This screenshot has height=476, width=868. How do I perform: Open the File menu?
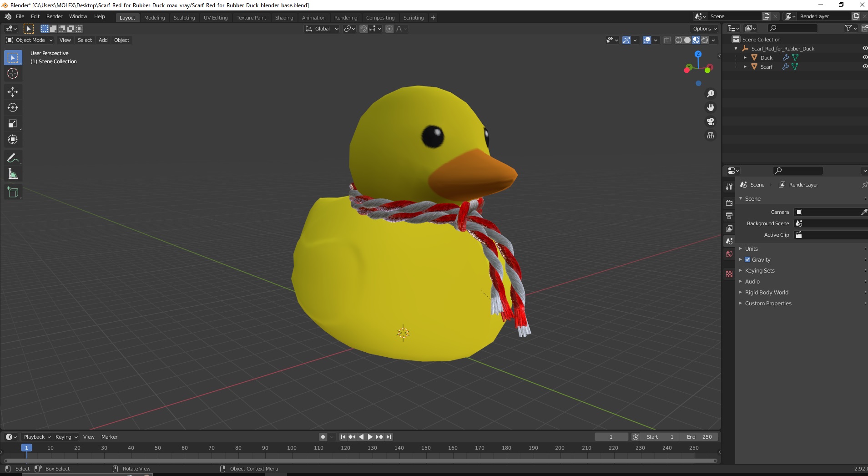tap(20, 16)
